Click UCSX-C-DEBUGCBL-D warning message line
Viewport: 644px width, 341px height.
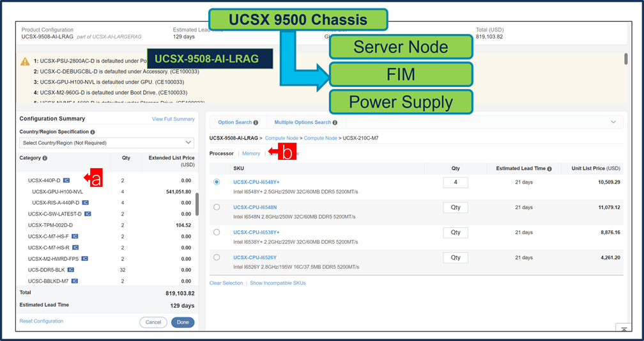pos(117,72)
